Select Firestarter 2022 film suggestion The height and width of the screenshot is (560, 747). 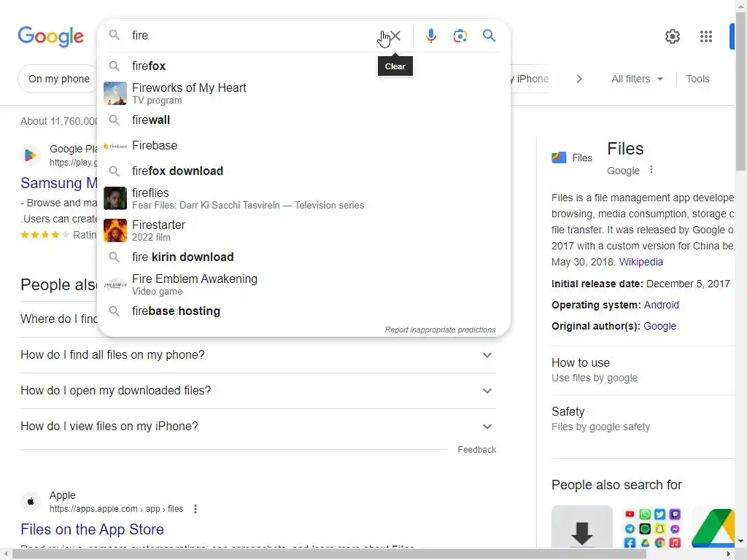[x=303, y=230]
